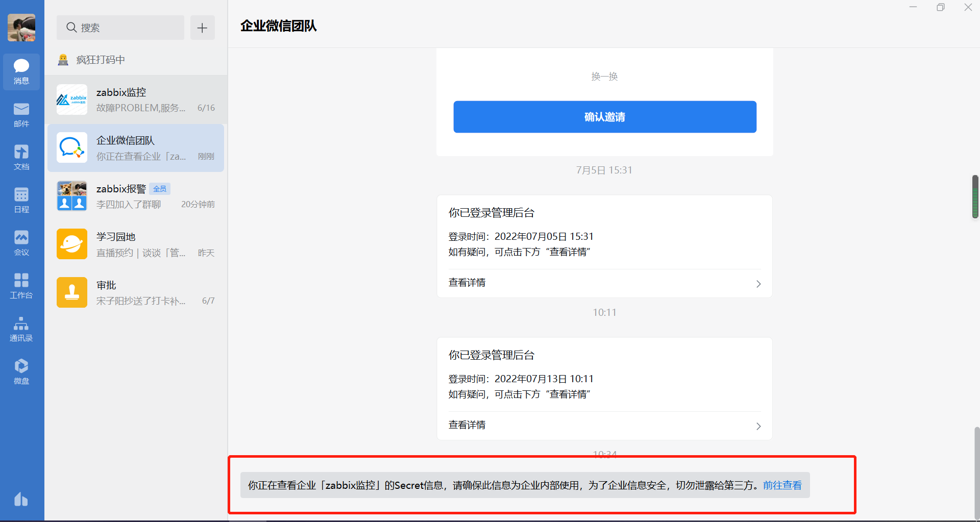Click the 搜索 search input field
This screenshot has height=522, width=980.
(120, 28)
